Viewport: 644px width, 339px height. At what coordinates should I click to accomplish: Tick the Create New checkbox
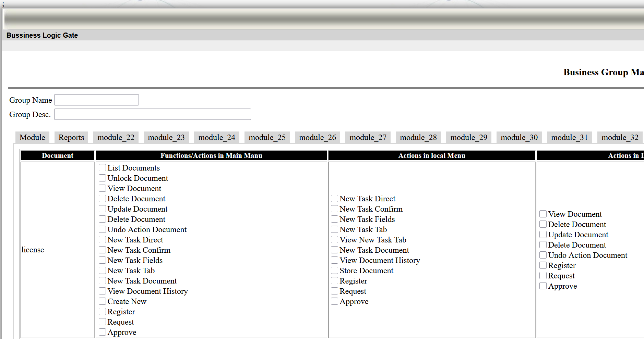tap(102, 301)
